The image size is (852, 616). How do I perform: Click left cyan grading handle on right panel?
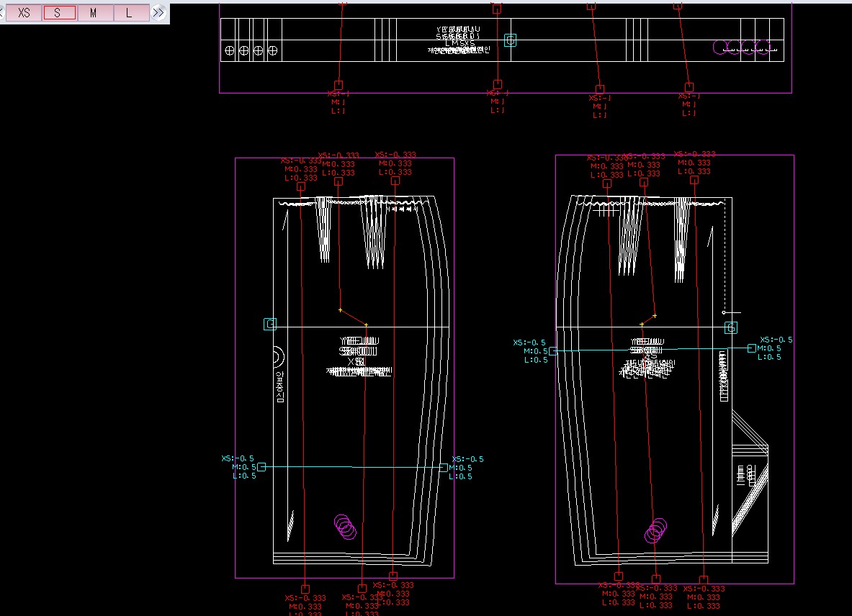553,351
